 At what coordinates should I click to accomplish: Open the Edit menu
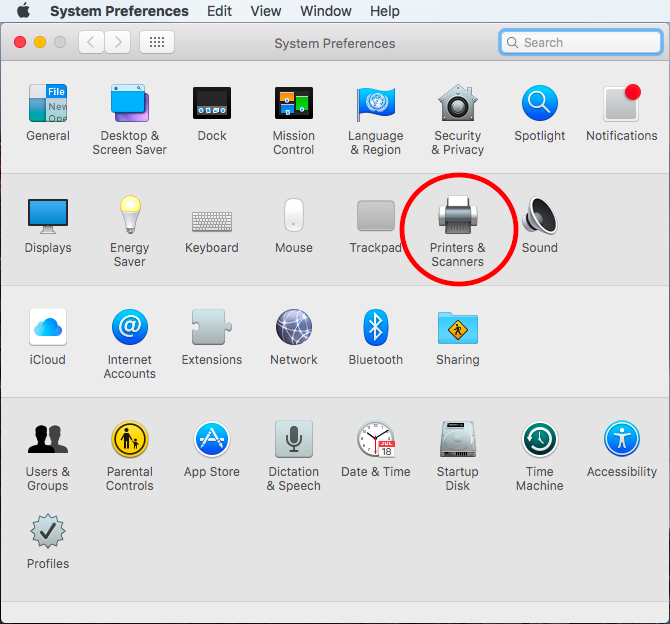(219, 11)
